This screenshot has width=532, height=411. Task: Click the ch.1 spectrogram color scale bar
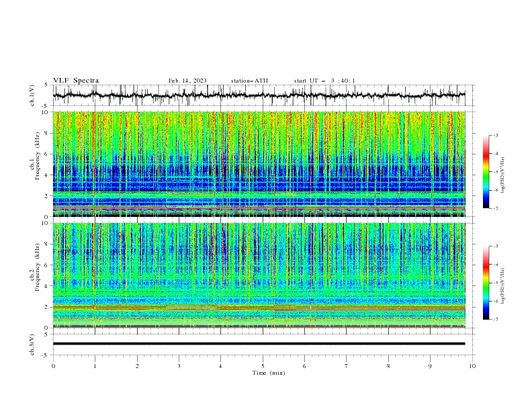486,172
